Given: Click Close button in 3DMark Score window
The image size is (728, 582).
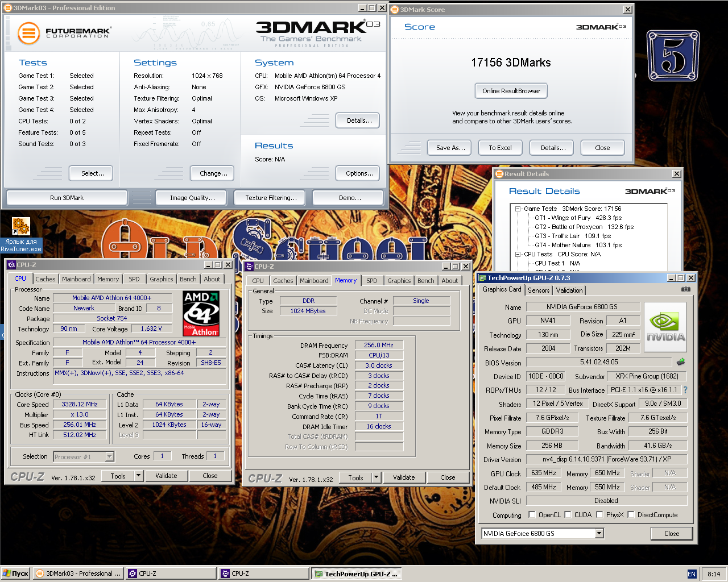Looking at the screenshot, I should click(602, 148).
